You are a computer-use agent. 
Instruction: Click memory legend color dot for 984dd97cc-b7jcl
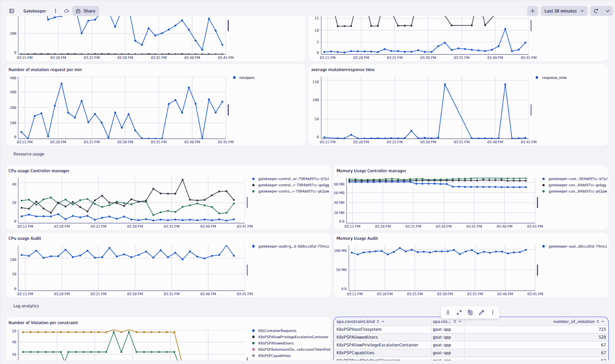coord(544,179)
